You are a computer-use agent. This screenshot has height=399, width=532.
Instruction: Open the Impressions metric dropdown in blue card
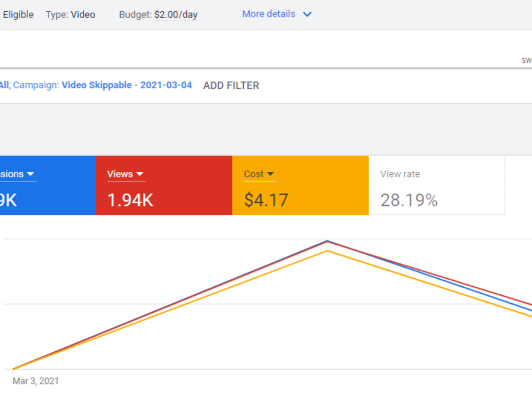[17, 174]
